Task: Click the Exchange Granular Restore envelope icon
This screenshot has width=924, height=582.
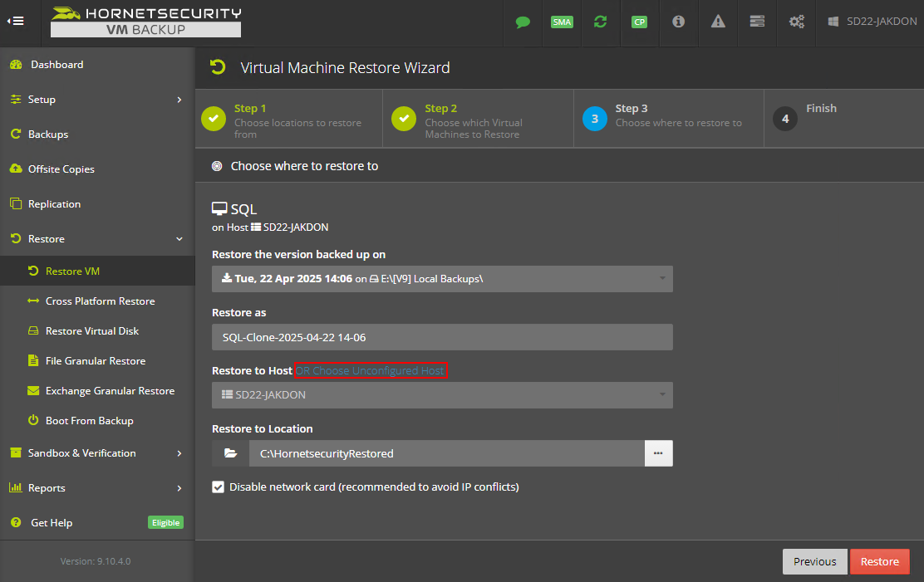Action: click(33, 390)
